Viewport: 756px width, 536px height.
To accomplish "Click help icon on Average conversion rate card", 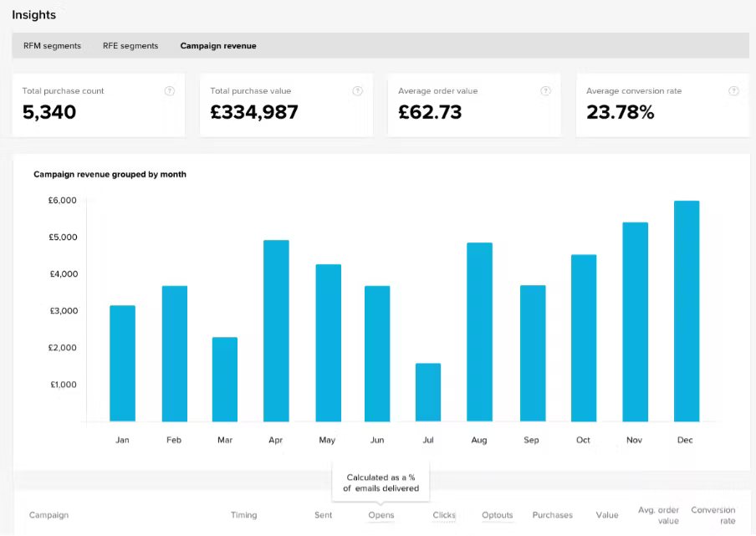I will point(733,91).
